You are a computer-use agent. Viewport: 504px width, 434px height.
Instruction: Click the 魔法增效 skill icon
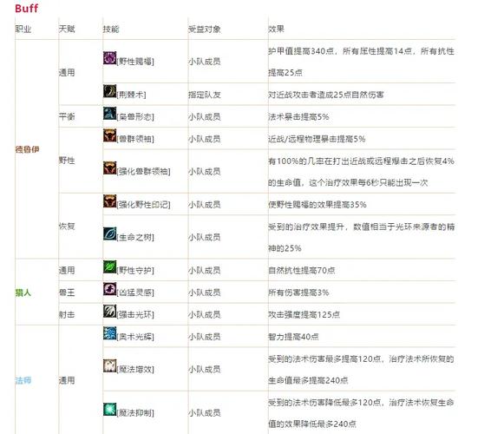[109, 365]
